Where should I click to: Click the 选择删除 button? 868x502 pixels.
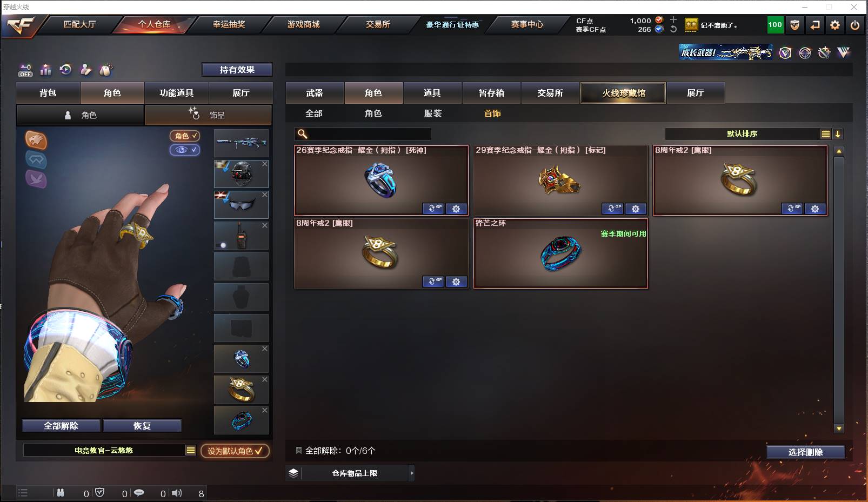805,452
